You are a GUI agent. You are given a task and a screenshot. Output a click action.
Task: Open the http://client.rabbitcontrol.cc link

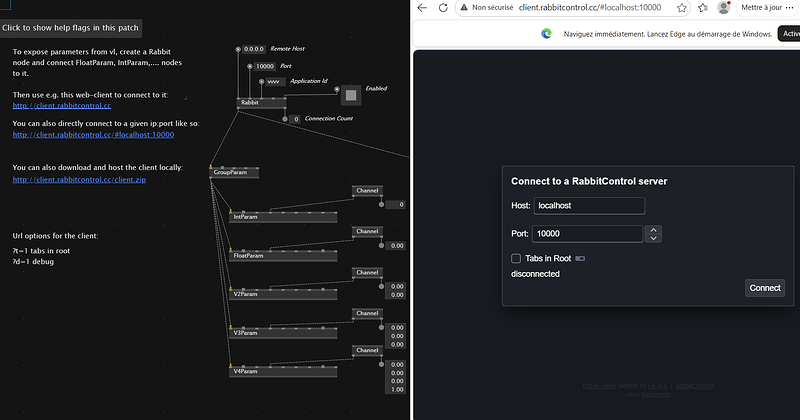(62, 106)
